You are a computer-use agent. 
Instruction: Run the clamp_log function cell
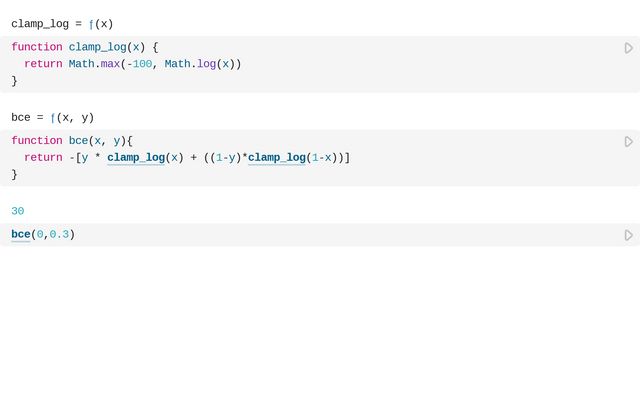(x=629, y=48)
